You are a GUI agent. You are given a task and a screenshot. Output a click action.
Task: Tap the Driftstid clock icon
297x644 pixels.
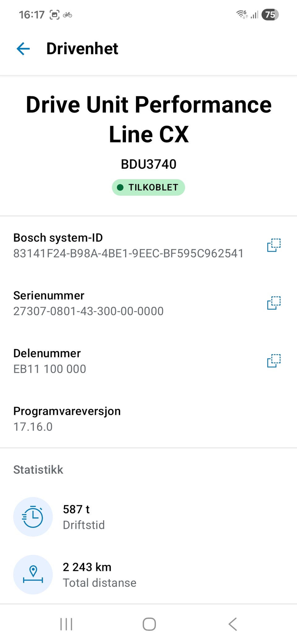click(x=33, y=517)
